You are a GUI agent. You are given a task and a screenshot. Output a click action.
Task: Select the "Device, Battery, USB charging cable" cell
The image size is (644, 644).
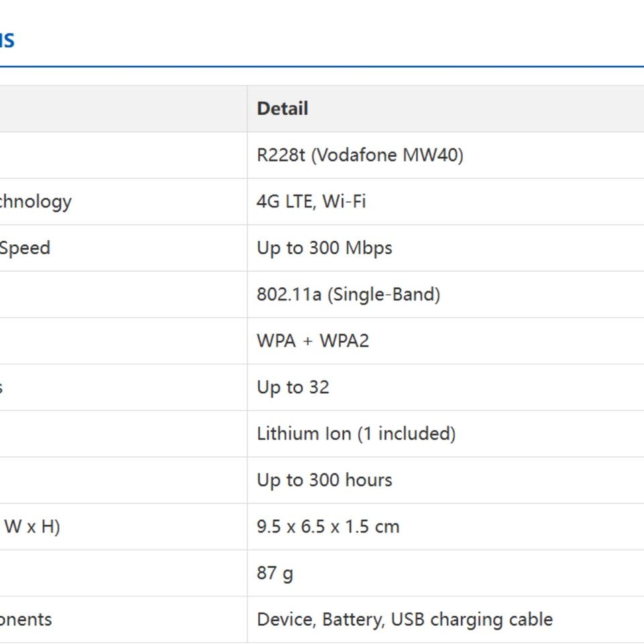coord(405,619)
